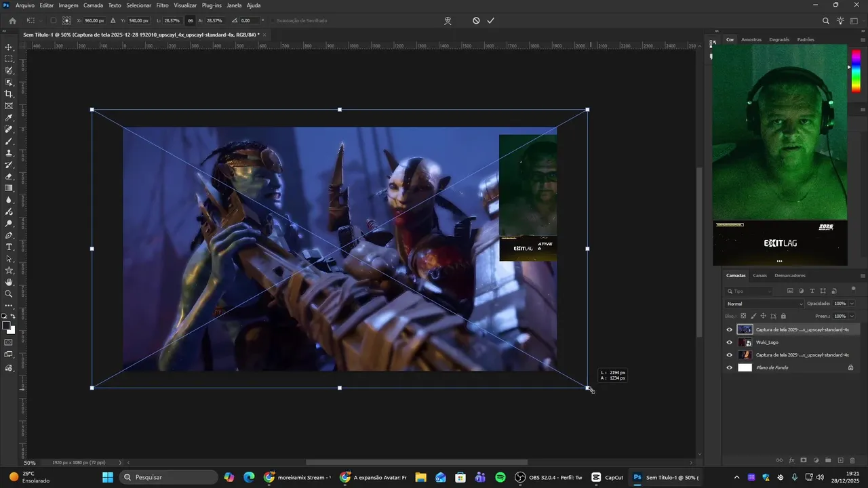Viewport: 868px width, 488px height.
Task: Toggle lock transparent pixels
Action: 743,316
